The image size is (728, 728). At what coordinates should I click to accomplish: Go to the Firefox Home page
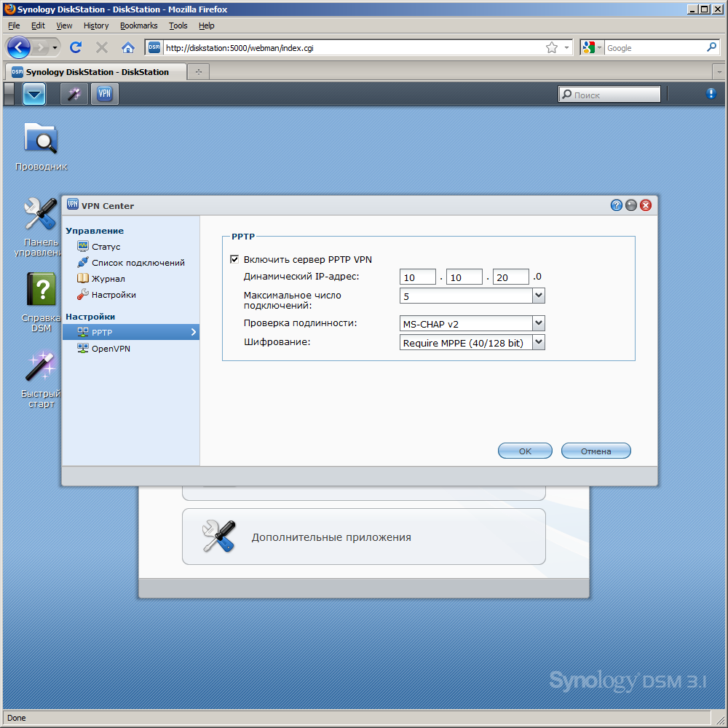click(x=127, y=47)
